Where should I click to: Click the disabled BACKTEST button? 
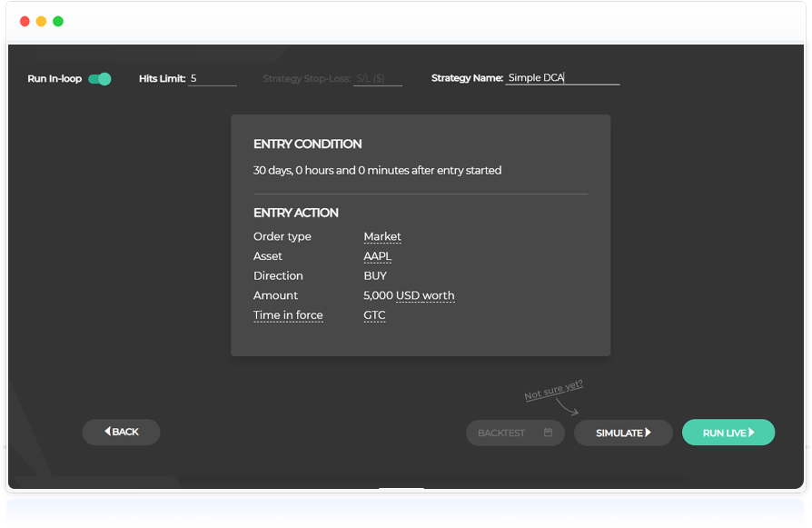coord(515,433)
